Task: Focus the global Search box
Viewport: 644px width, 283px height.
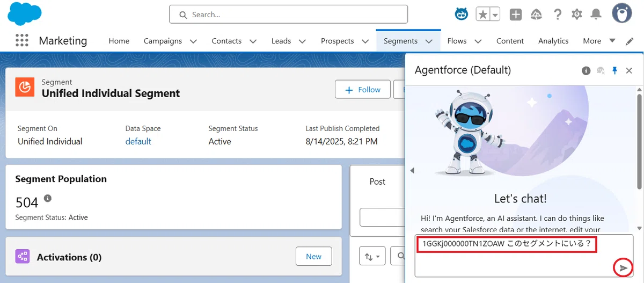Action: [x=288, y=14]
